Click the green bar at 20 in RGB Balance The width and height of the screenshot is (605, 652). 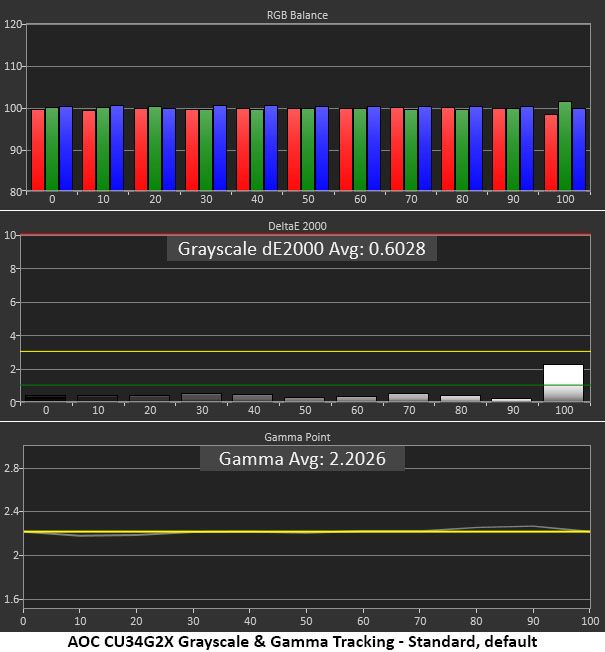click(x=155, y=149)
